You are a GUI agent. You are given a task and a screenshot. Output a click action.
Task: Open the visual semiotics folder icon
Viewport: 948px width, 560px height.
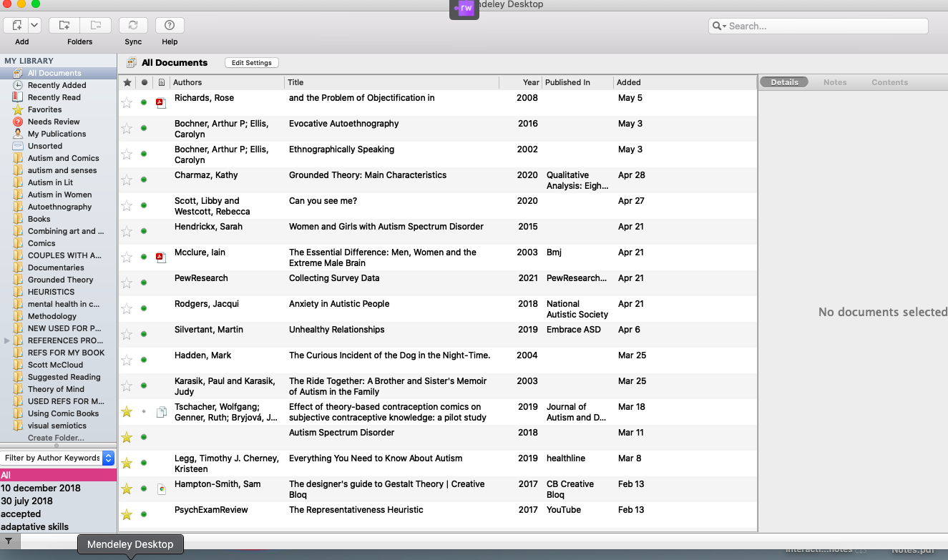click(18, 426)
